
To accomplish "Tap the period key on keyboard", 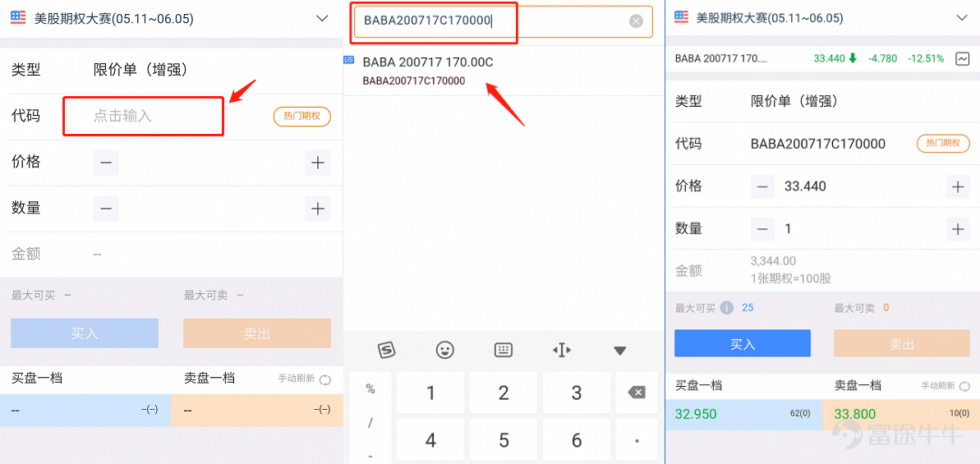I will 637,441.
